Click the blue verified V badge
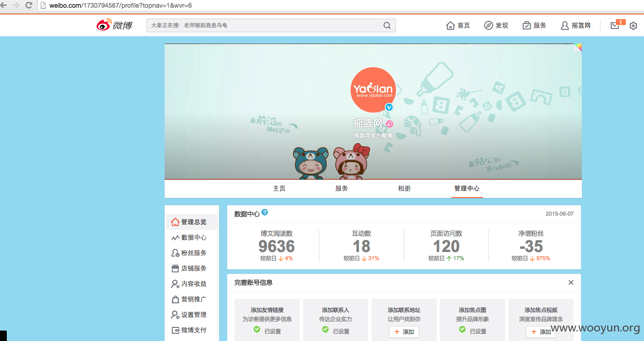 [x=389, y=107]
